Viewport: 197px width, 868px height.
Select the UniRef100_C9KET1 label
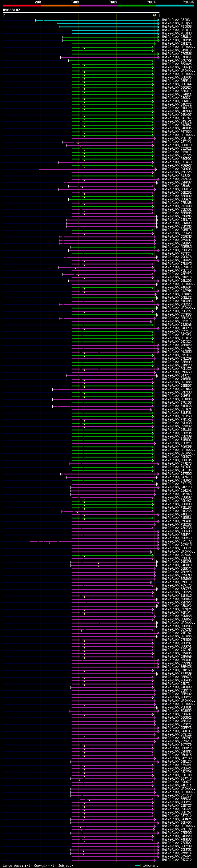click(177, 43)
